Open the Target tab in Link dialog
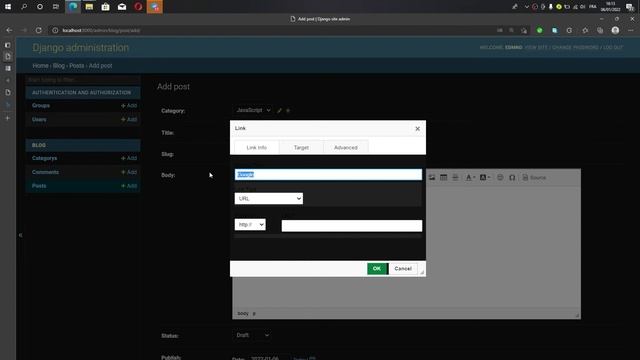 301,147
